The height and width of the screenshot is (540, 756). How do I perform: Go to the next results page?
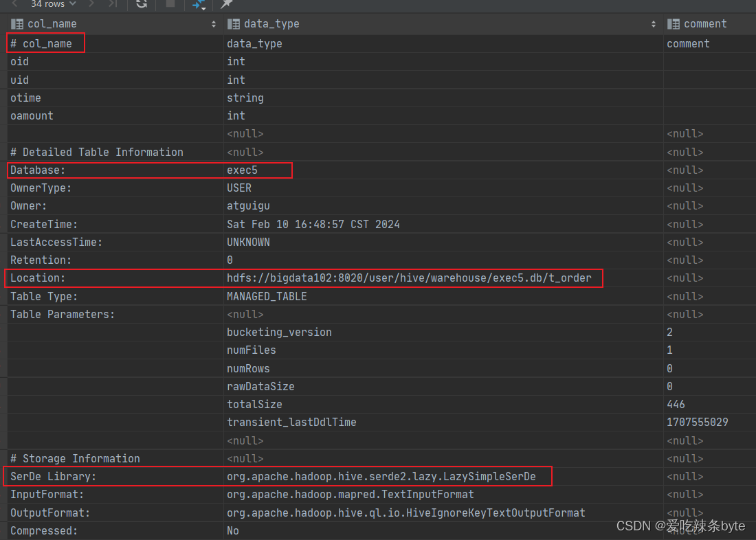[x=91, y=4]
